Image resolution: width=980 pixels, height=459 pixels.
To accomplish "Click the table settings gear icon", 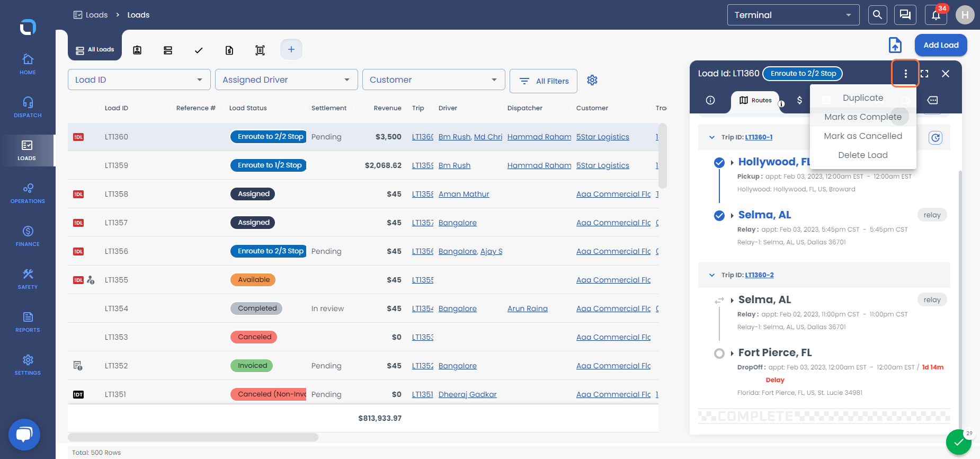I will tap(592, 80).
